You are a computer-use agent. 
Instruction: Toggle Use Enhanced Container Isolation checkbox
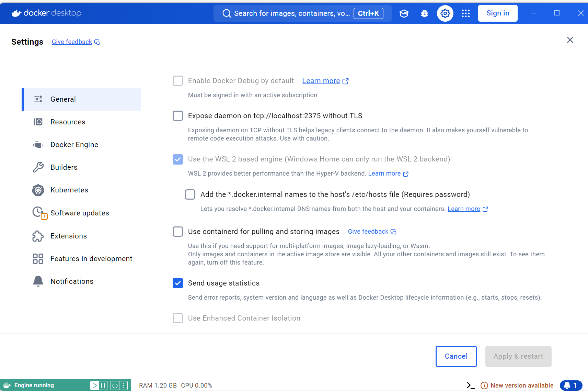click(x=178, y=318)
